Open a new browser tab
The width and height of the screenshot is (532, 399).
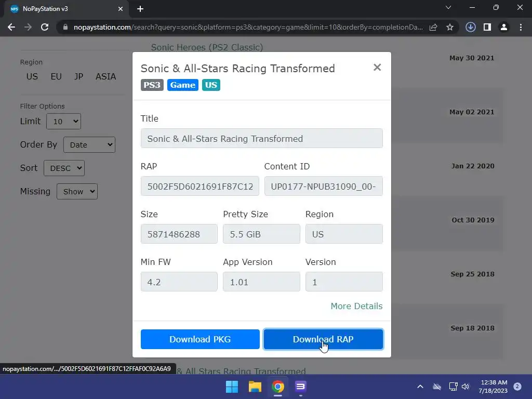coord(140,9)
